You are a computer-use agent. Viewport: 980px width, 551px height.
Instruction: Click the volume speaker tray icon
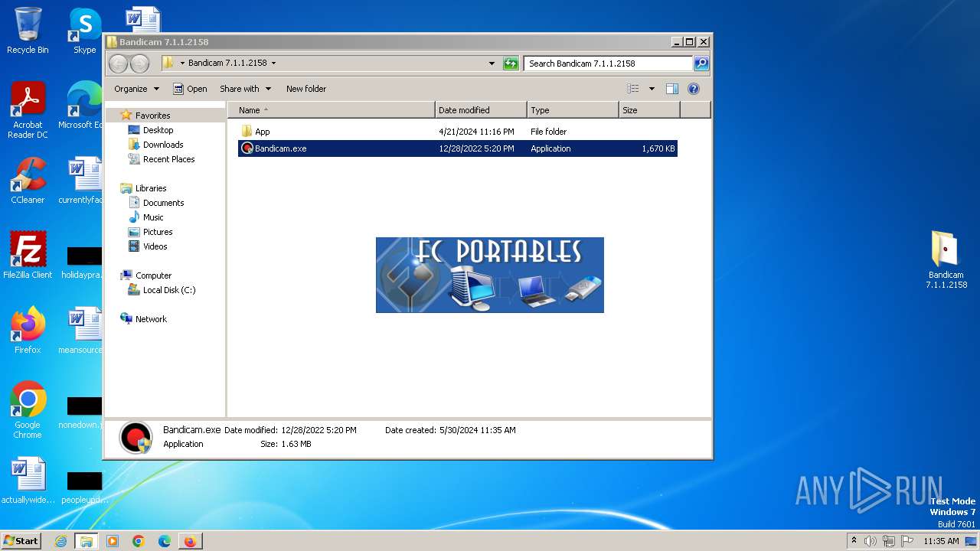[871, 541]
